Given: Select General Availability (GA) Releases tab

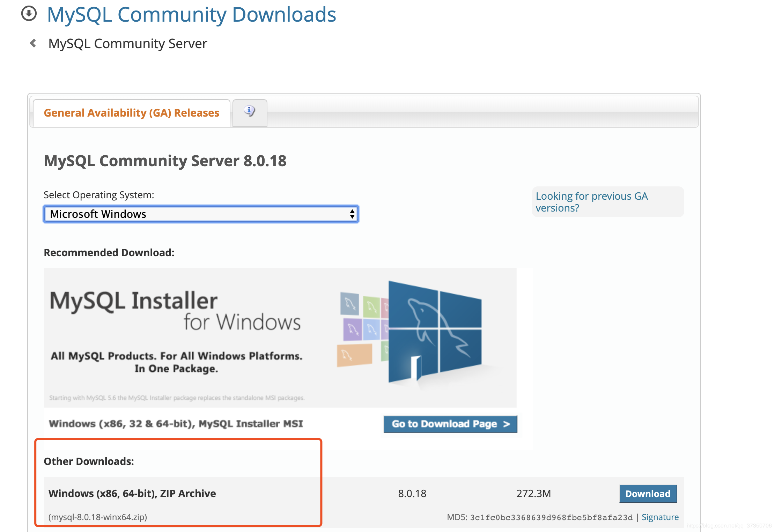Looking at the screenshot, I should point(131,113).
